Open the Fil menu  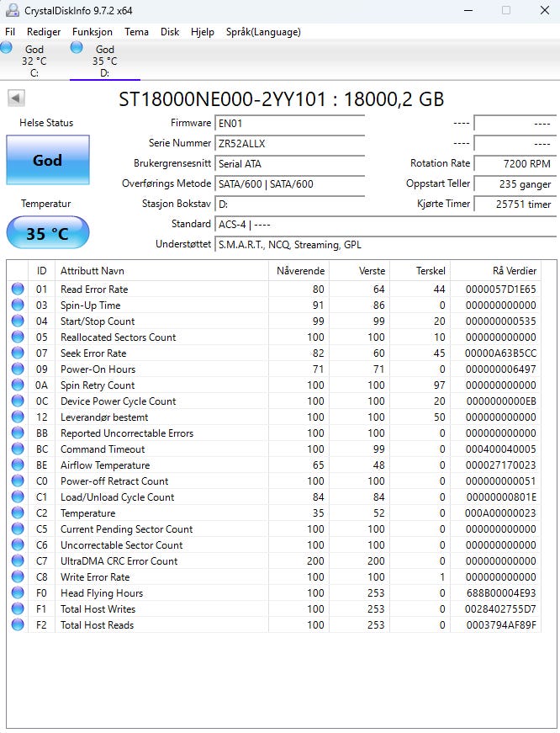[10, 32]
